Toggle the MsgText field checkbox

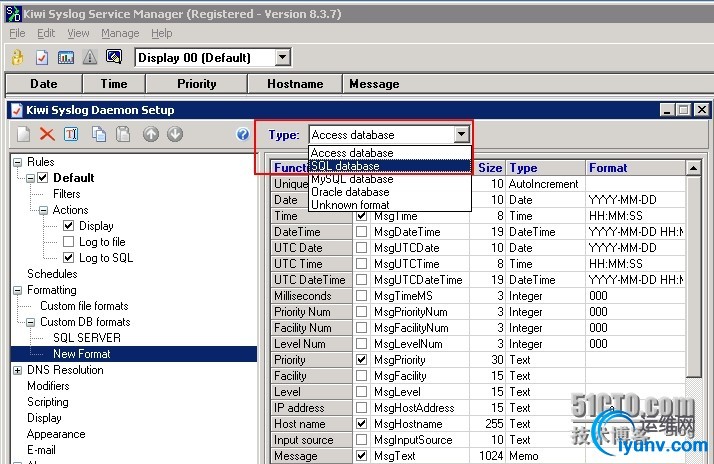pos(362,455)
